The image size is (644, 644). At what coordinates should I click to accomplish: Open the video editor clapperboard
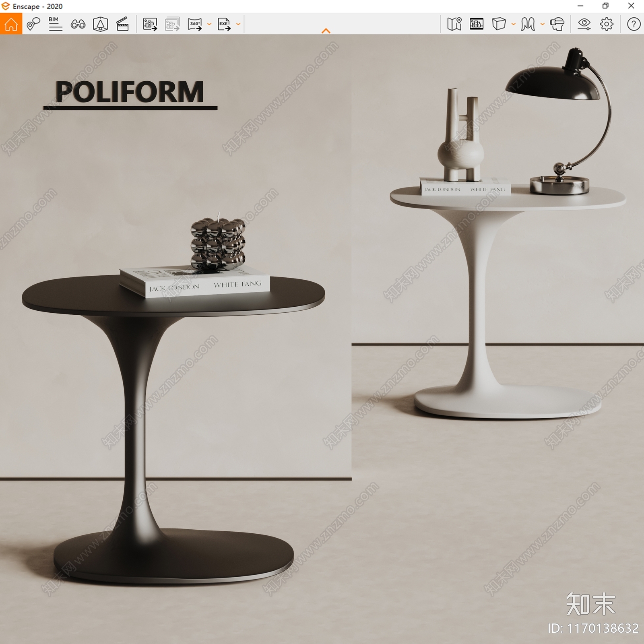[122, 24]
